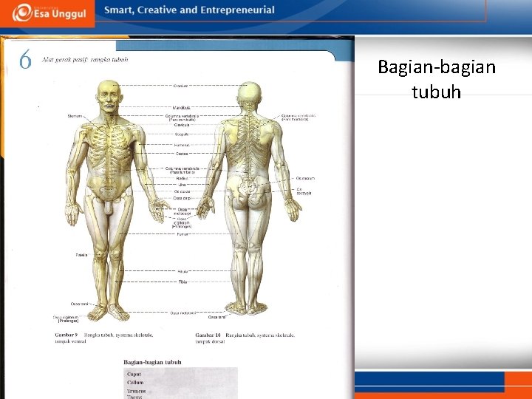
Task: Click the 'Truncus' list entry
Action: click(136, 391)
